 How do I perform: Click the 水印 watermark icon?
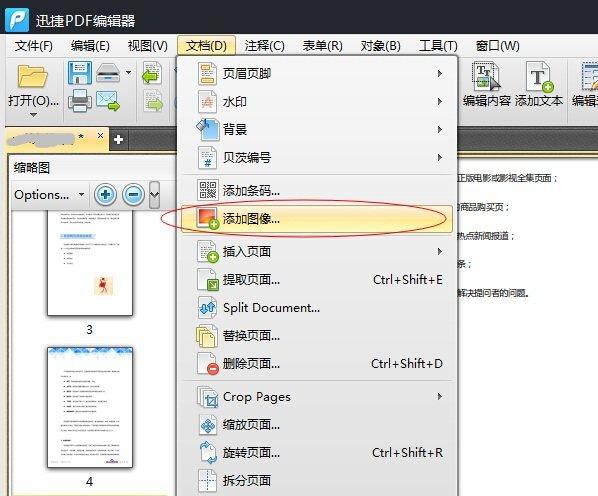pyautogui.click(x=207, y=102)
